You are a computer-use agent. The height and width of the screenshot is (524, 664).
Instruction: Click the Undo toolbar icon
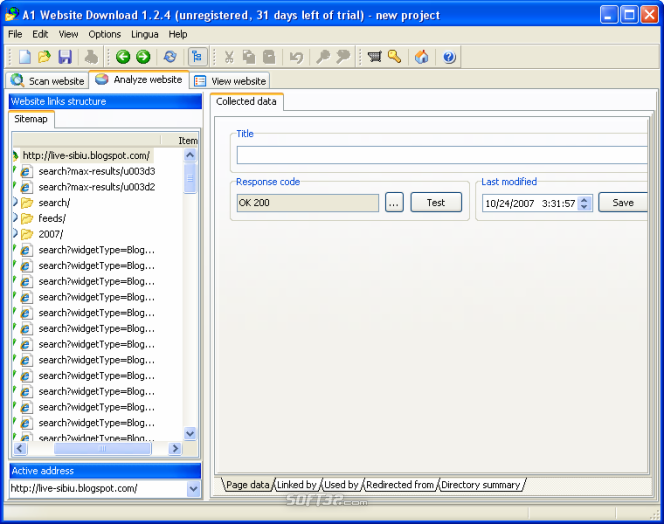click(296, 57)
